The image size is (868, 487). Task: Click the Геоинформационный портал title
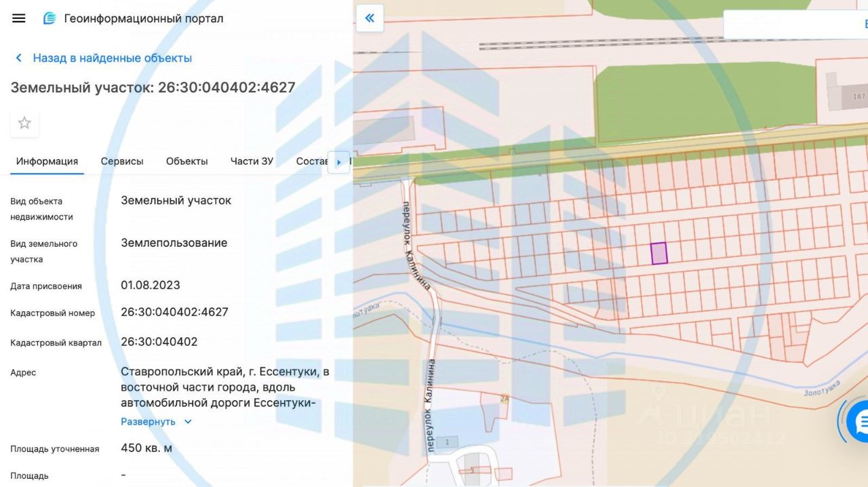[143, 18]
